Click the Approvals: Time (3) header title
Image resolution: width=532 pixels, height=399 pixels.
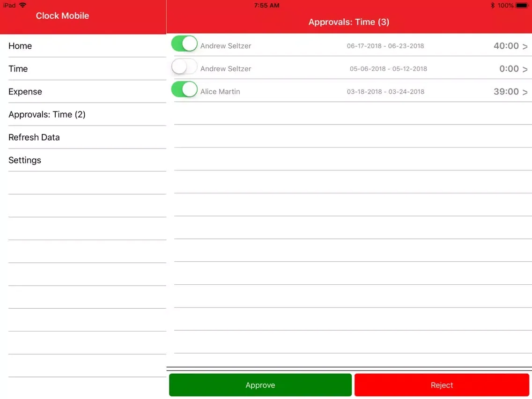349,22
